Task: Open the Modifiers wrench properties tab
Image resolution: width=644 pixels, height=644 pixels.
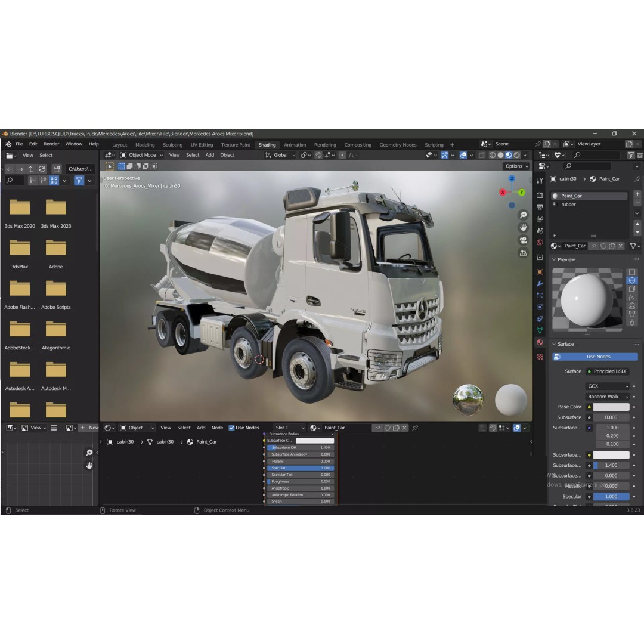Action: (x=540, y=284)
